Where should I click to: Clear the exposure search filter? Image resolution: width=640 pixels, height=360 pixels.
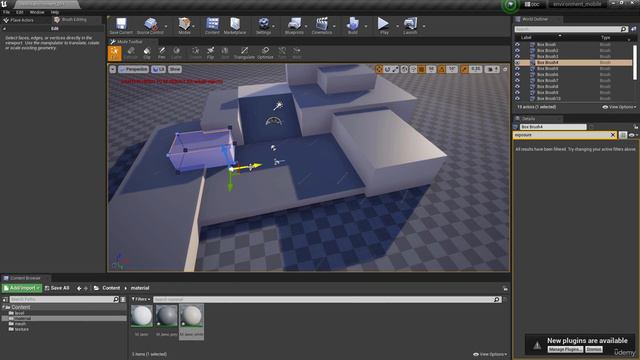[x=613, y=135]
